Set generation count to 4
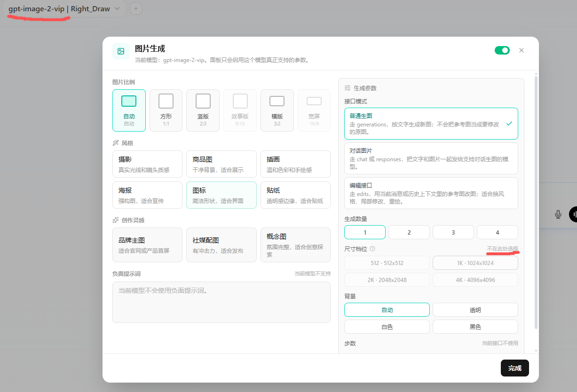Screen dimensions: 577x392 [498, 232]
